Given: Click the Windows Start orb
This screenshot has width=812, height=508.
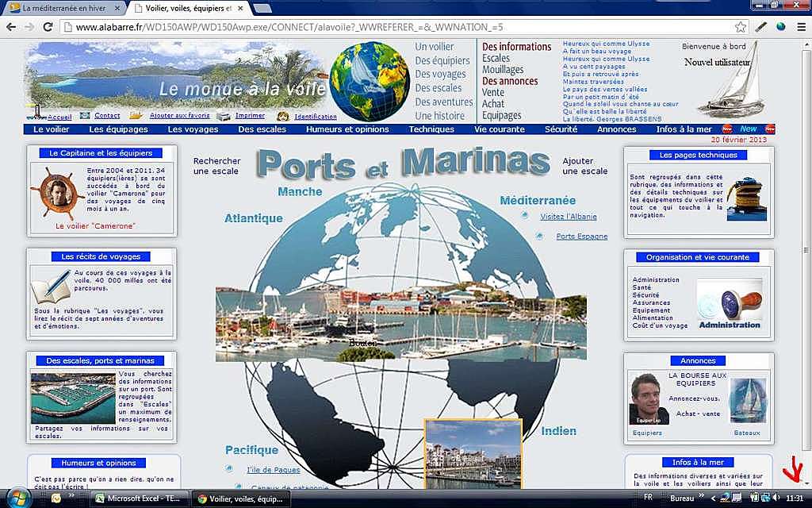Looking at the screenshot, I should point(17,498).
